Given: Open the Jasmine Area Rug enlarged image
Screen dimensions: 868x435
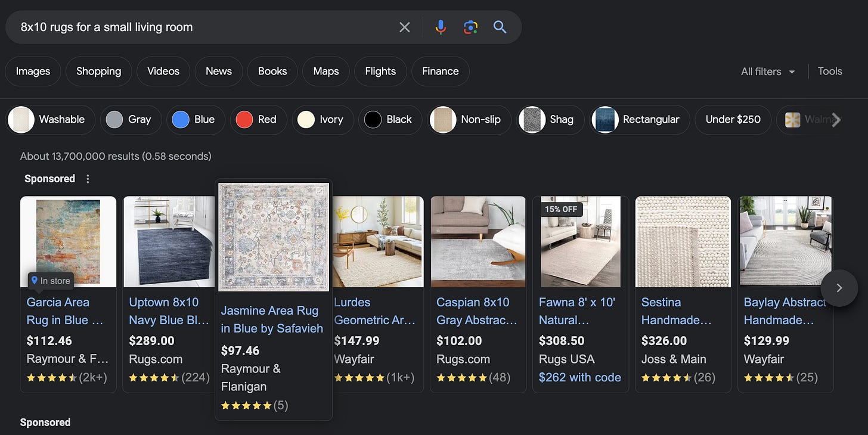Looking at the screenshot, I should click(x=274, y=237).
